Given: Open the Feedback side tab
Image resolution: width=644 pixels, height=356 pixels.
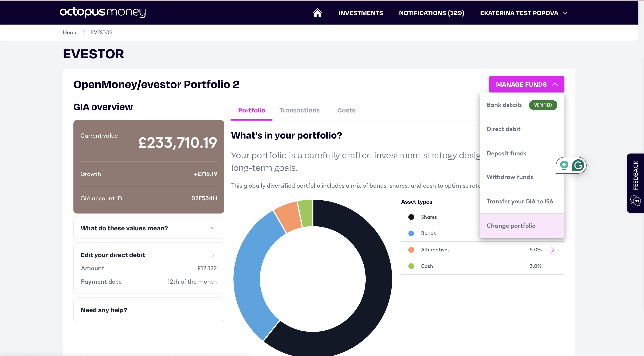Looking at the screenshot, I should tap(635, 183).
